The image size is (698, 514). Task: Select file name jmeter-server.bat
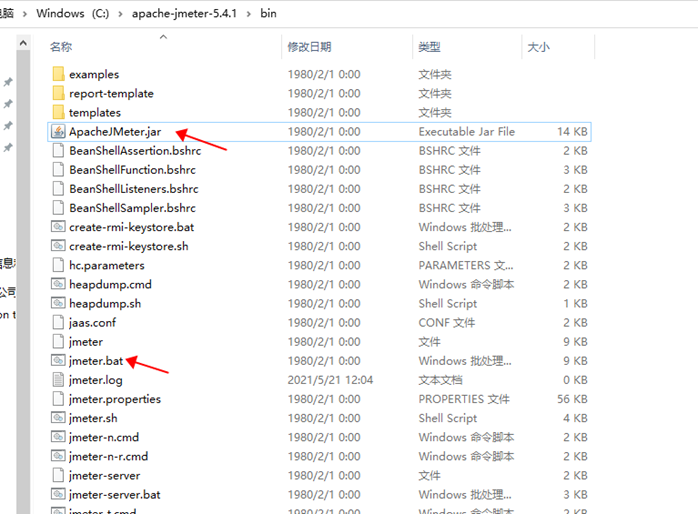tap(114, 495)
